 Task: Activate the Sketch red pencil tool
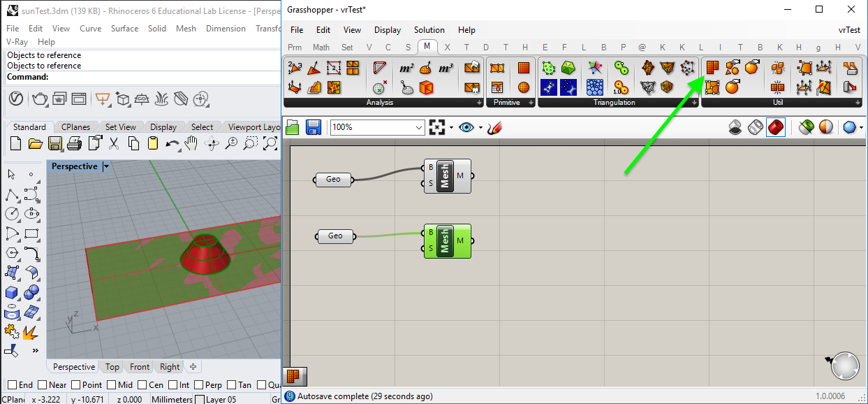pyautogui.click(x=495, y=127)
